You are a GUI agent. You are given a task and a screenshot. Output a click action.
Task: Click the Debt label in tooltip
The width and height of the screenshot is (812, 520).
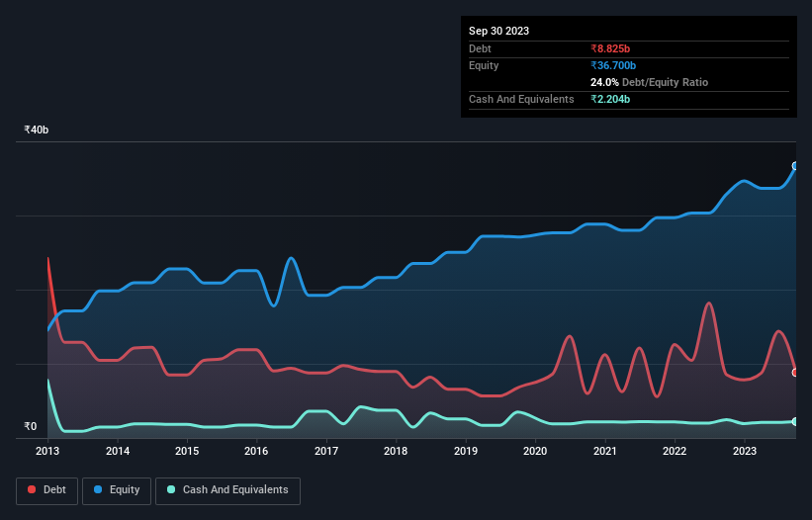click(x=480, y=48)
